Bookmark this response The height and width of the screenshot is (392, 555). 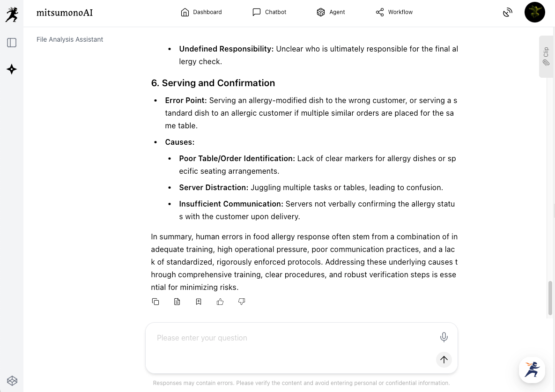(x=199, y=302)
